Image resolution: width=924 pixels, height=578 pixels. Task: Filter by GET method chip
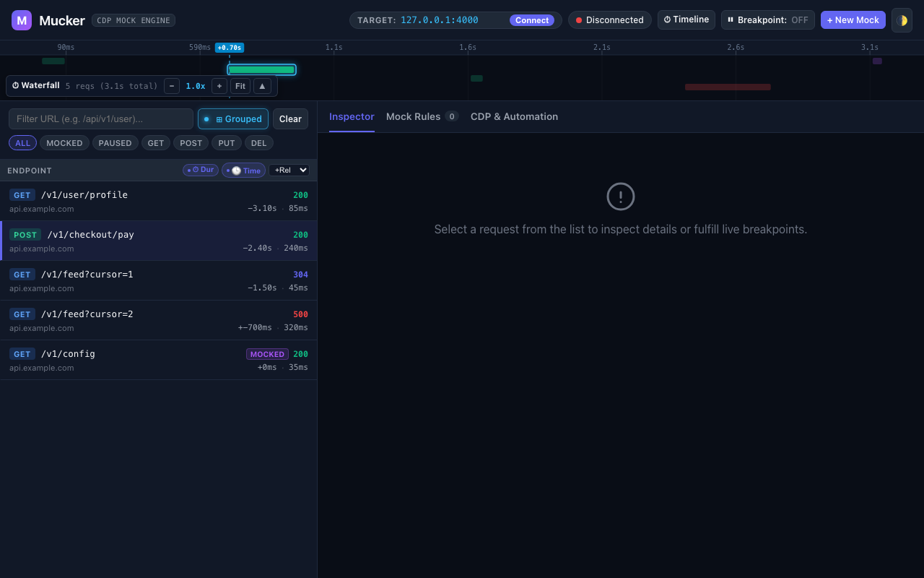click(156, 143)
